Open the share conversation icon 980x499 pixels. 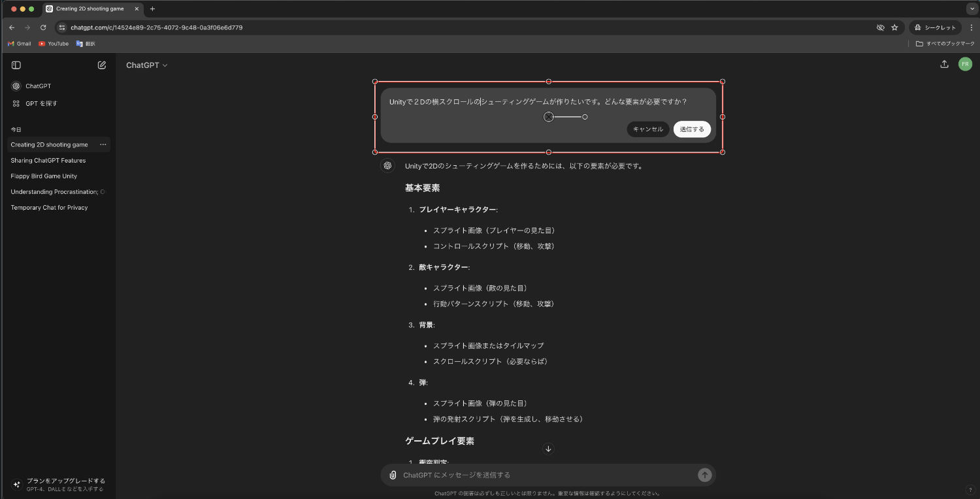944,64
